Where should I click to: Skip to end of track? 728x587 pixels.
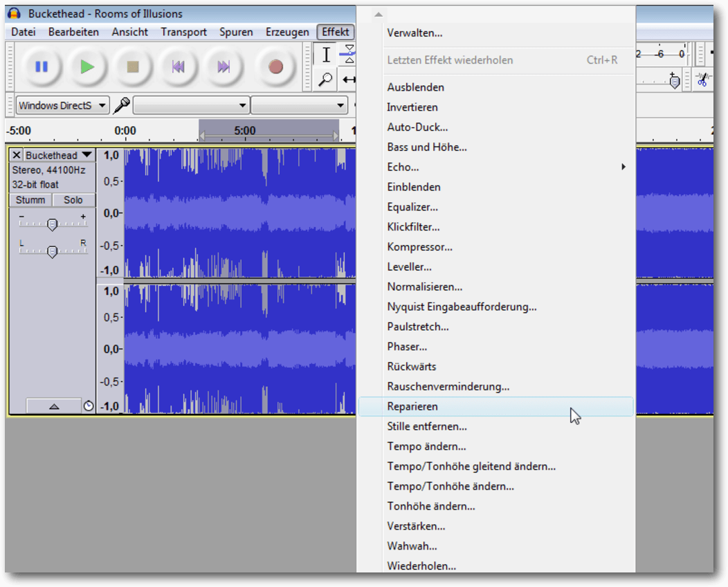pos(224,66)
